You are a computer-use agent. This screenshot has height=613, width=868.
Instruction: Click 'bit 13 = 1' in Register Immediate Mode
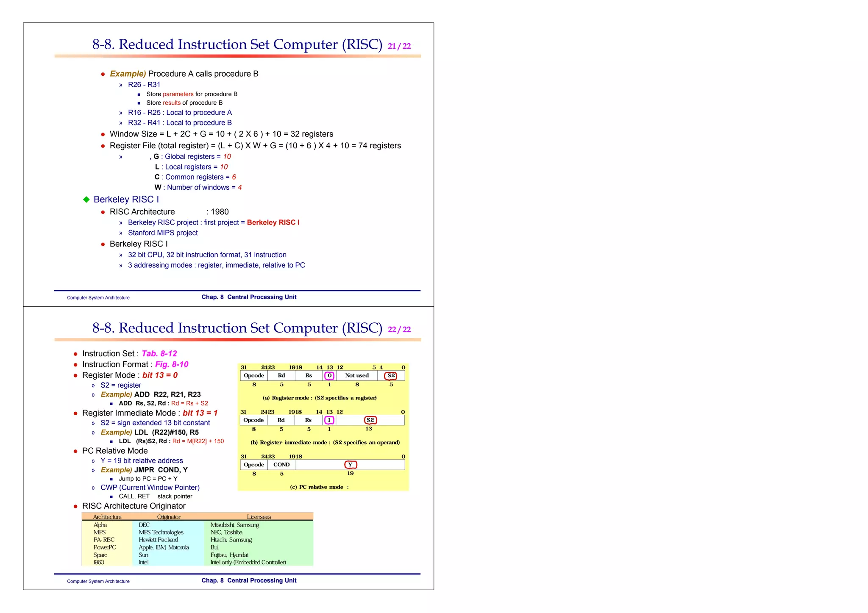200,413
